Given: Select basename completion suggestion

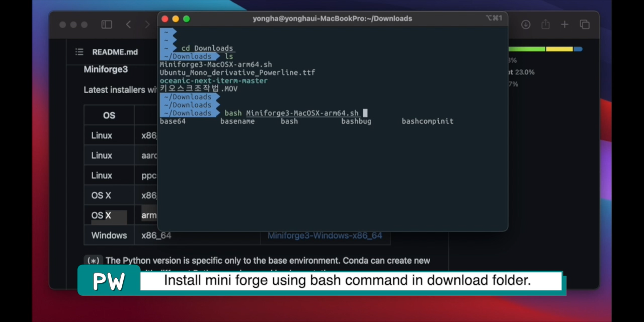Looking at the screenshot, I should point(237,121).
